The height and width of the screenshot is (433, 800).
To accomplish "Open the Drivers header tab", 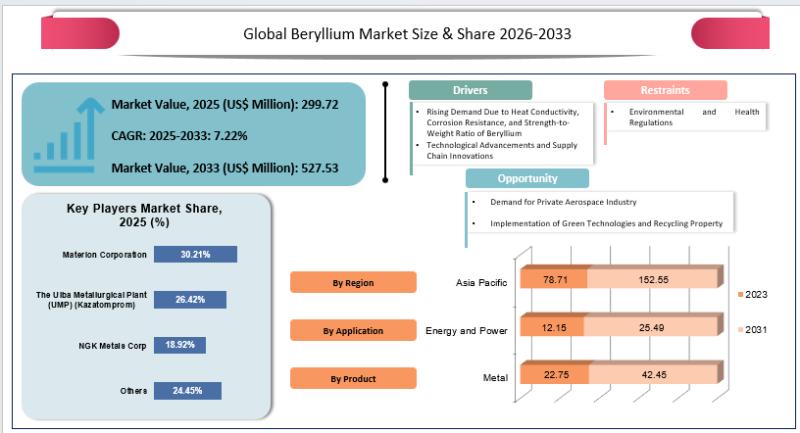I will pyautogui.click(x=470, y=90).
